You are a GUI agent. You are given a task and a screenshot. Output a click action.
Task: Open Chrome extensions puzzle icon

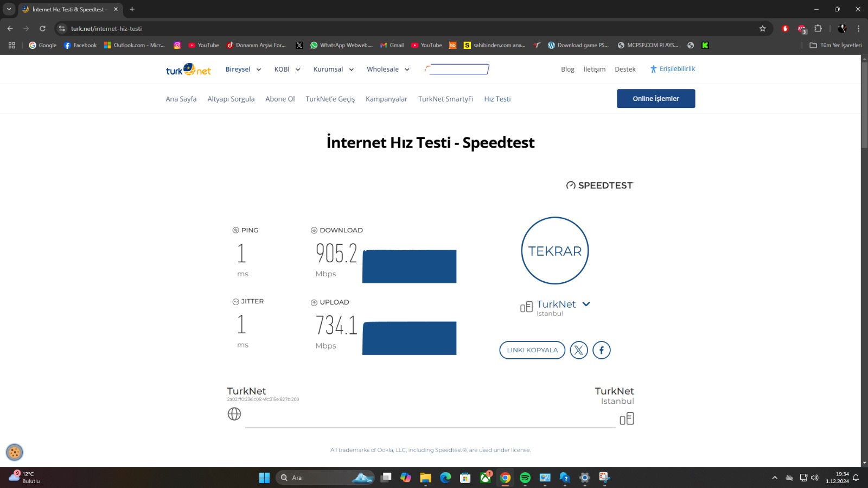tap(818, 29)
